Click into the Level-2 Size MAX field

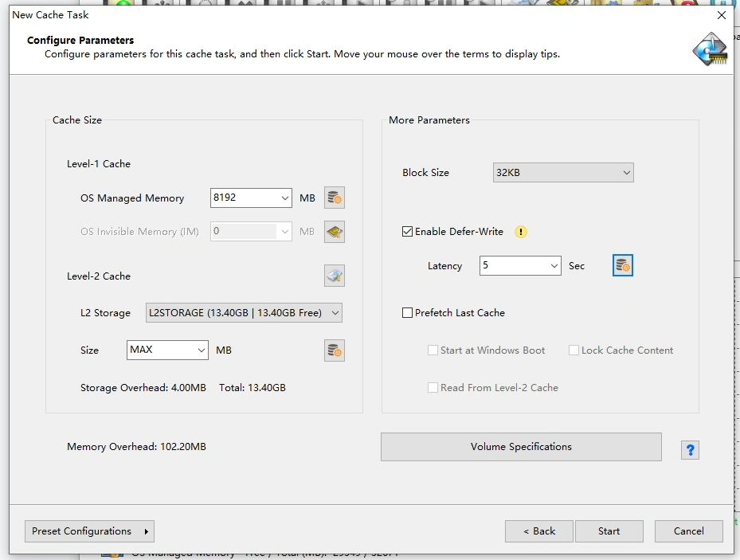(158, 350)
